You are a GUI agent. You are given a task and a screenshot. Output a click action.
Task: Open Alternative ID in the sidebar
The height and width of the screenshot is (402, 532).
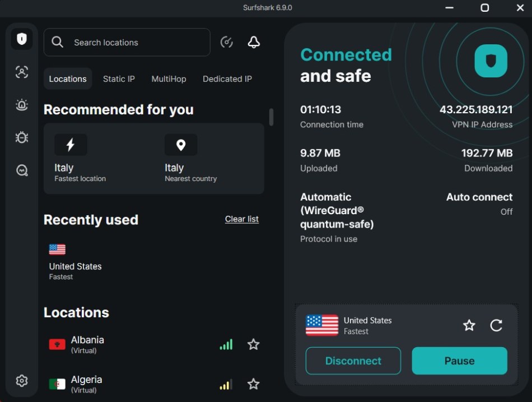click(22, 72)
